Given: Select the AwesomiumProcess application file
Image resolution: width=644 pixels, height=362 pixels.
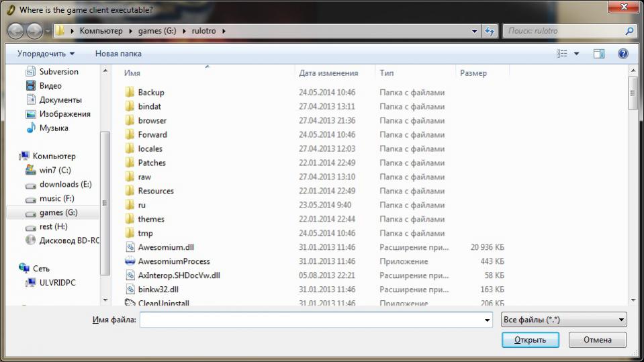Looking at the screenshot, I should [x=173, y=261].
